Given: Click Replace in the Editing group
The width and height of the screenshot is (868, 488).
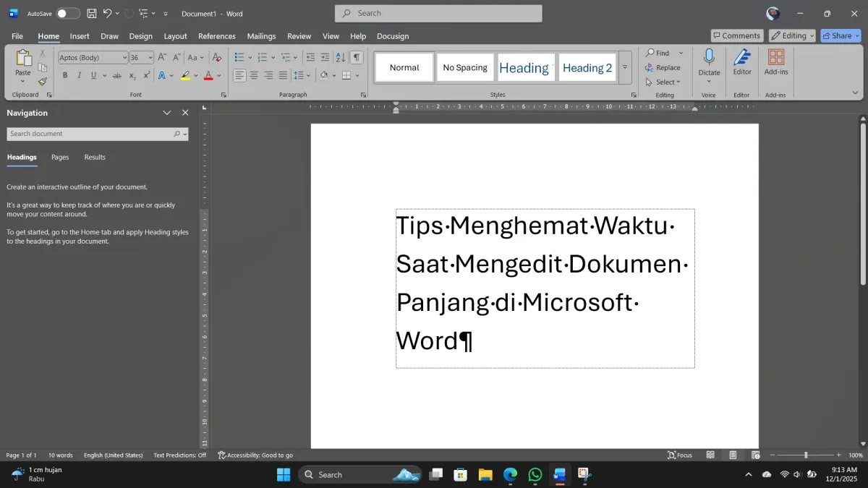Looking at the screenshot, I should (x=663, y=67).
